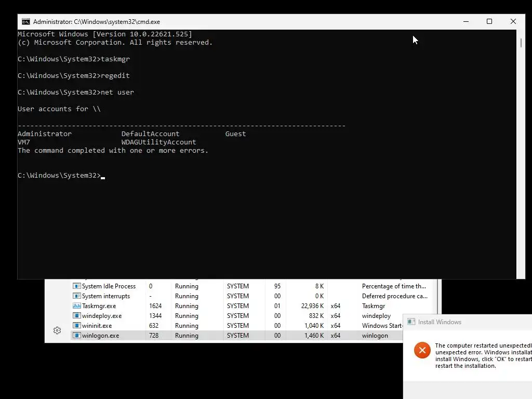The width and height of the screenshot is (532, 399).
Task: Select the System Idle Process row
Action: (252, 286)
